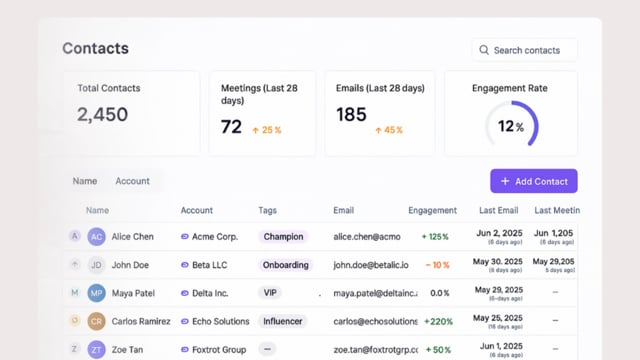Click the maya.patel@deltainc email
The height and width of the screenshot is (360, 640).
[x=376, y=293]
